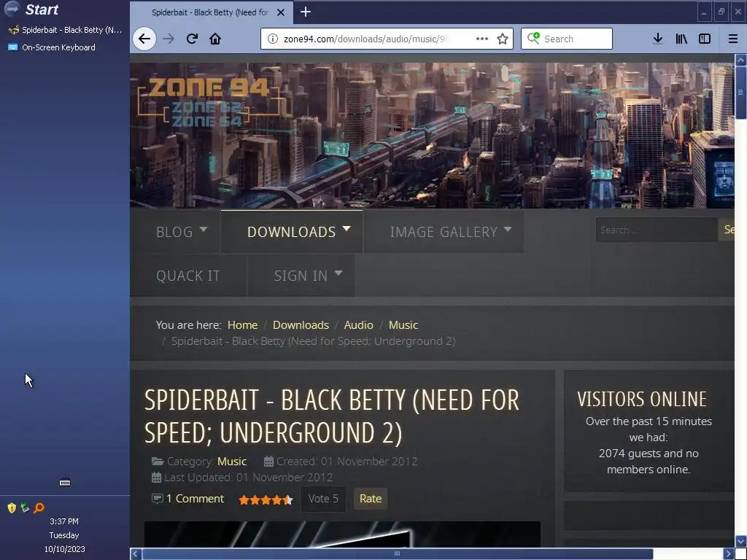Click the Rate button
The width and height of the screenshot is (747, 560).
pyautogui.click(x=370, y=499)
